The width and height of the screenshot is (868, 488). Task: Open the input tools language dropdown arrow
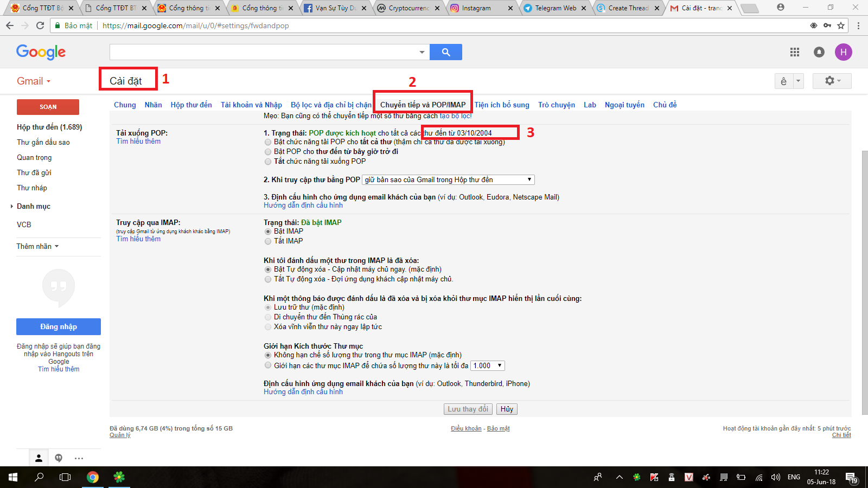point(798,81)
